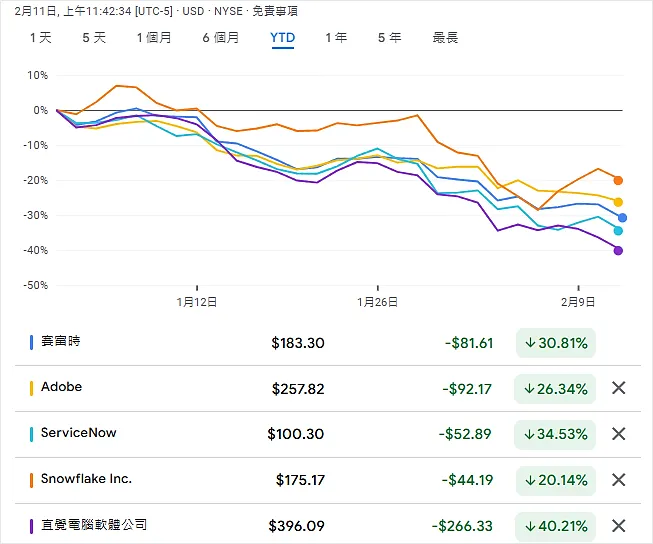Screen dimensions: 653x544
Task: Click the 2月9日 date axis label
Action: pos(578,302)
